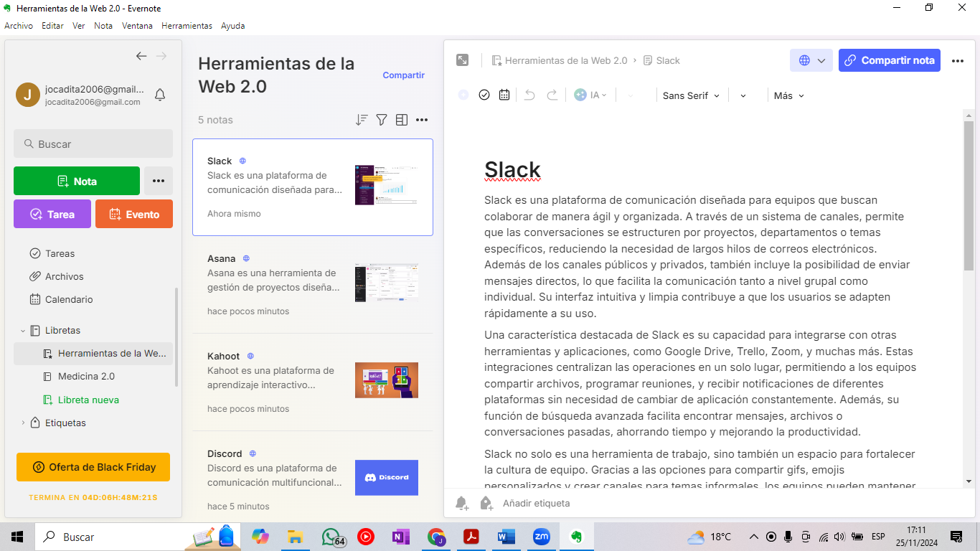Open the Asana note
Image resolution: width=980 pixels, height=551 pixels.
pyautogui.click(x=313, y=285)
